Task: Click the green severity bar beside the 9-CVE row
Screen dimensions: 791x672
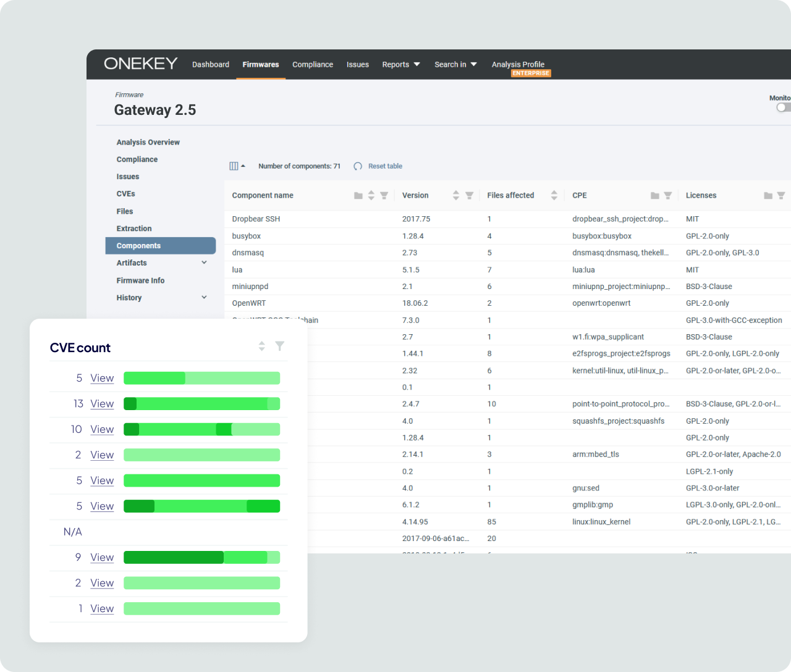Action: tap(201, 557)
